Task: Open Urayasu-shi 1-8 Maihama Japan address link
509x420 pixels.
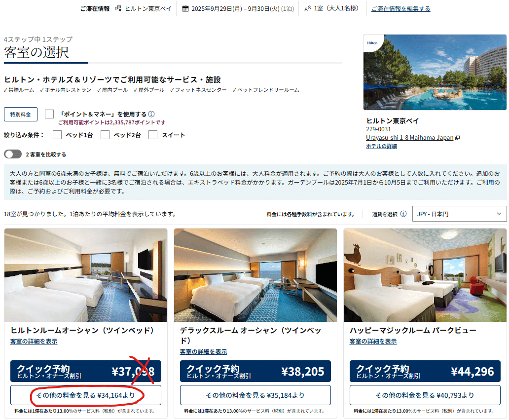Action: pos(410,137)
